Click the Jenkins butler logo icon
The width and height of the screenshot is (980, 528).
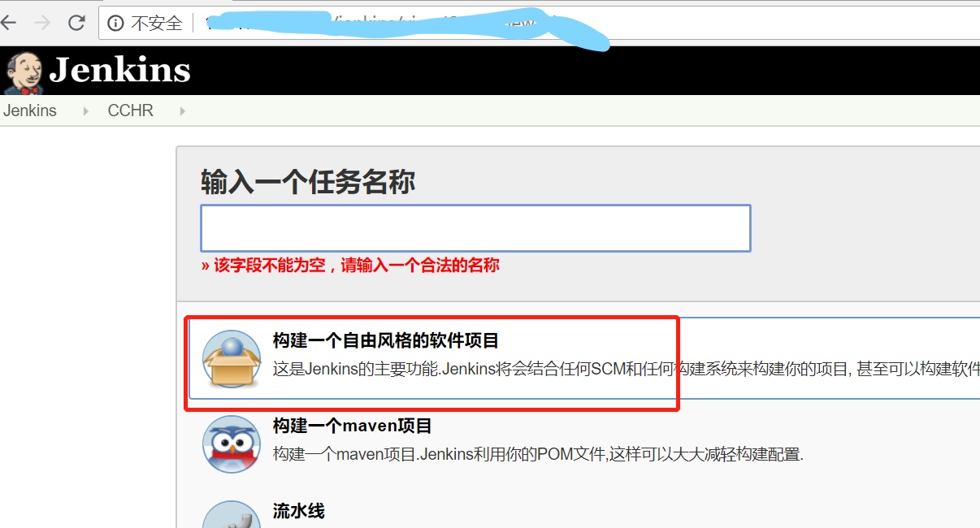(23, 72)
